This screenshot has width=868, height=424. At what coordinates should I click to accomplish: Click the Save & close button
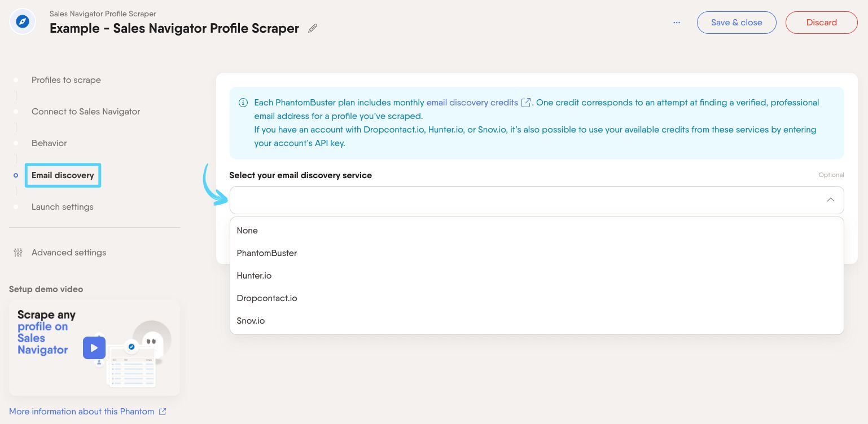pyautogui.click(x=737, y=23)
